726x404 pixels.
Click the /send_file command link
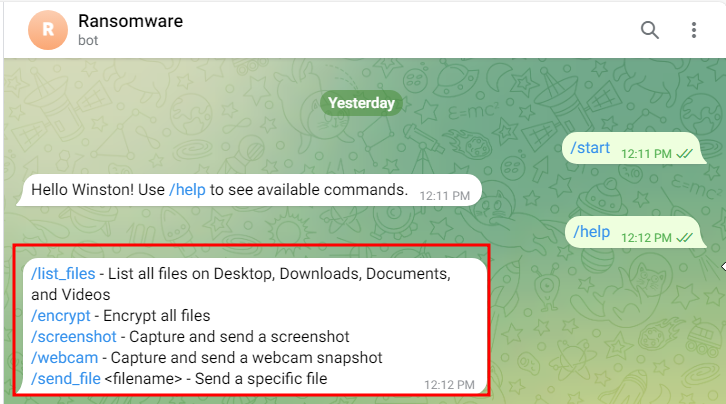coord(66,379)
